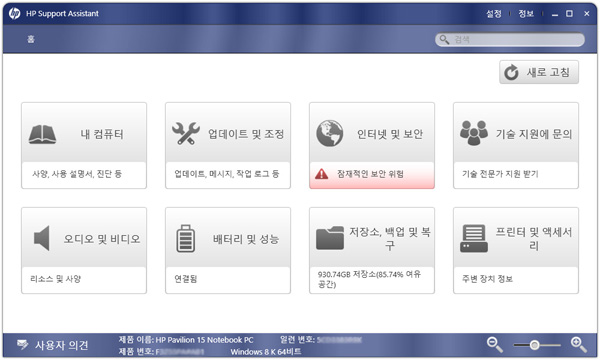Open the 기술 지원에 문의 tile title
The image size is (600, 360).
(x=534, y=134)
